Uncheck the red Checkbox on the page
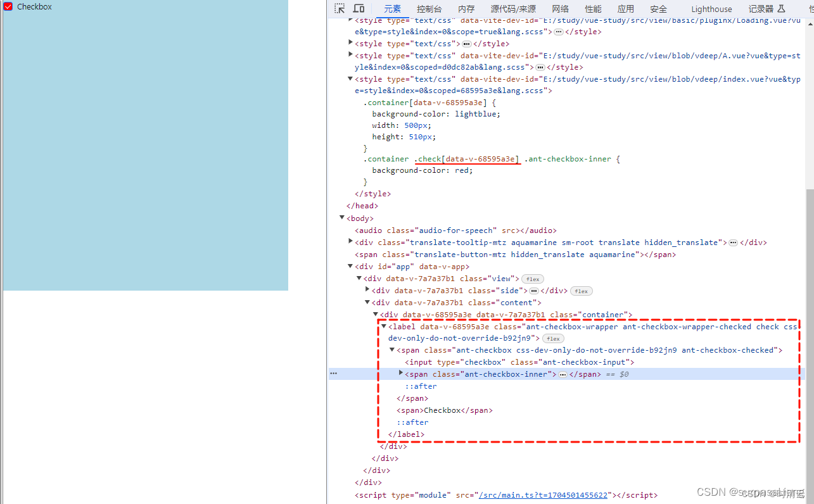The width and height of the screenshot is (814, 504). tap(8, 6)
